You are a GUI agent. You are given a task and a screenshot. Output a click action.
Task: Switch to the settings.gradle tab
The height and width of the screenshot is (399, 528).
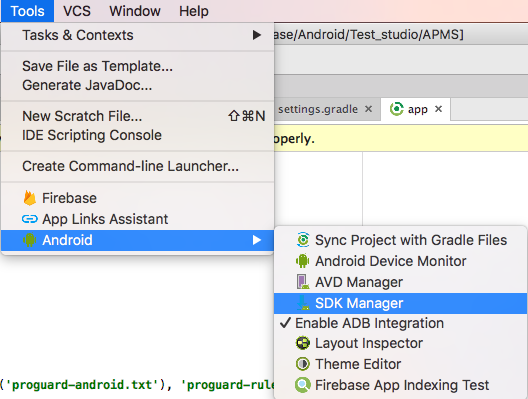pos(318,109)
